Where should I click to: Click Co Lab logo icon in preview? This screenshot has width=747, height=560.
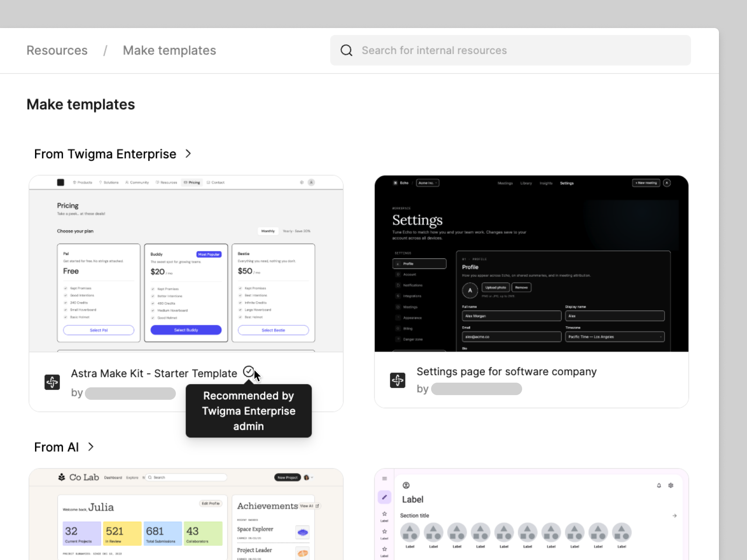[x=61, y=477]
